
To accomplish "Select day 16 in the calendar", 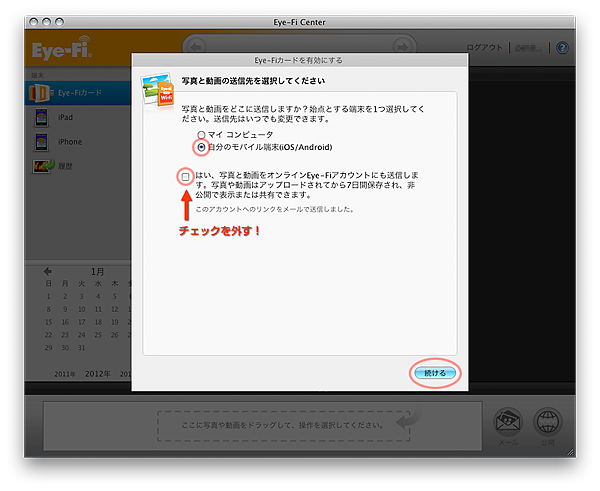I will (x=65, y=322).
